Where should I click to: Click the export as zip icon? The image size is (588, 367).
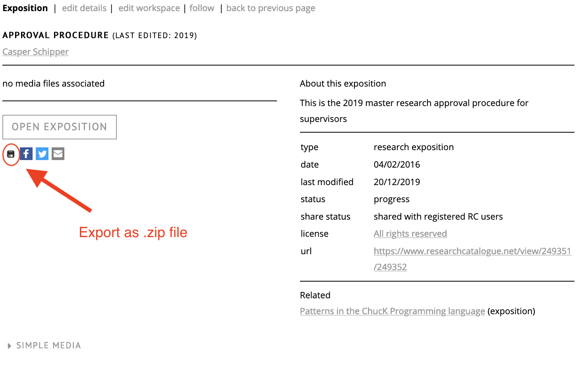tap(11, 154)
